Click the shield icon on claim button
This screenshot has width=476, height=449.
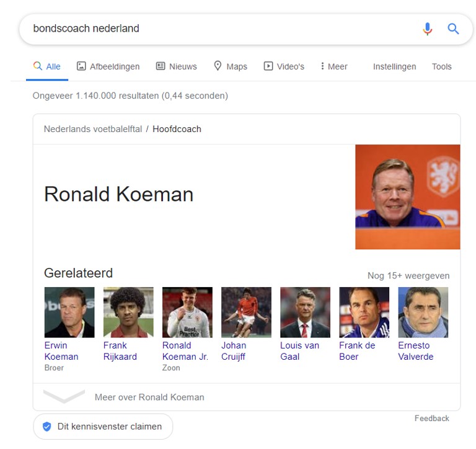click(46, 427)
